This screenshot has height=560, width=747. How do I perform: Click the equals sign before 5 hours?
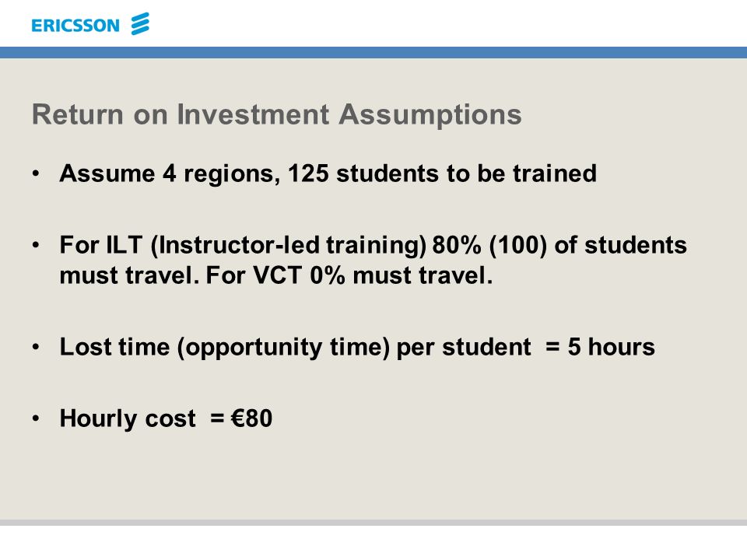552,347
